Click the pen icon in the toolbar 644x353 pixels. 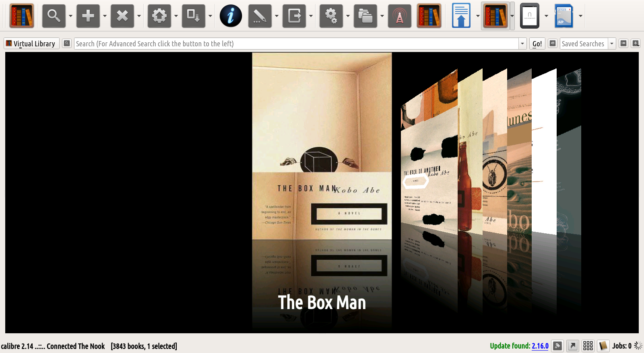[260, 16]
